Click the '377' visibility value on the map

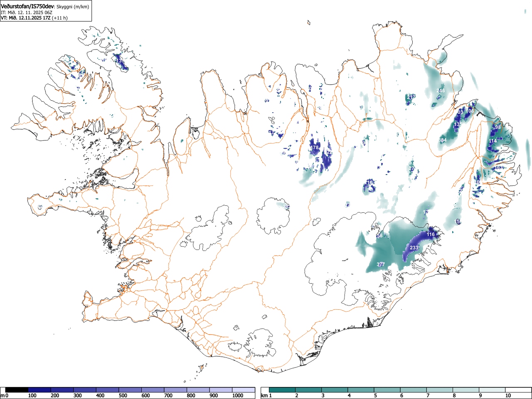381,265
